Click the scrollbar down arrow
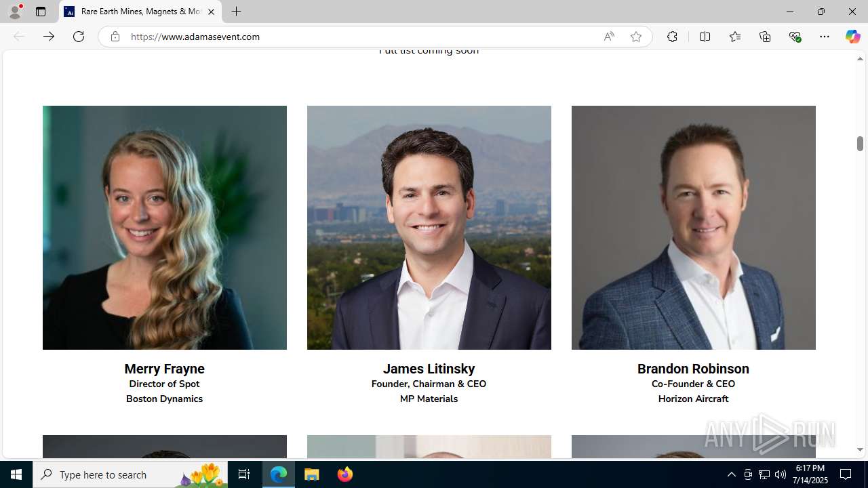The height and width of the screenshot is (488, 868). tap(860, 449)
